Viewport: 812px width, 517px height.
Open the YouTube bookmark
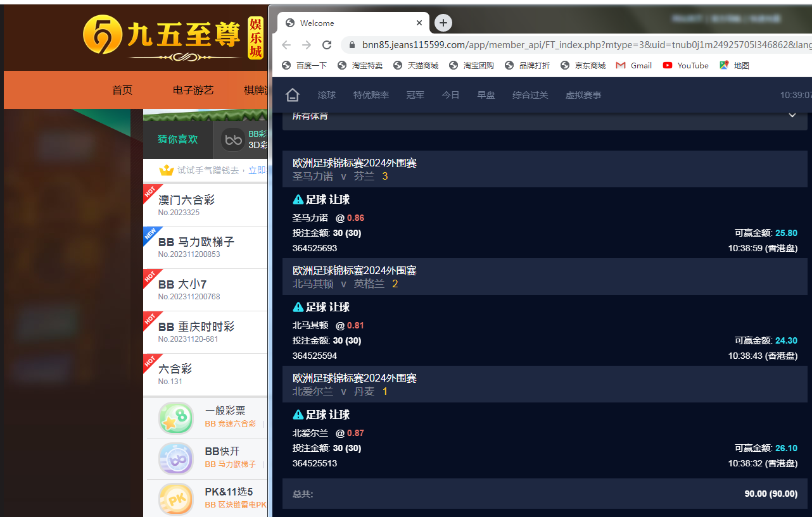click(x=685, y=65)
